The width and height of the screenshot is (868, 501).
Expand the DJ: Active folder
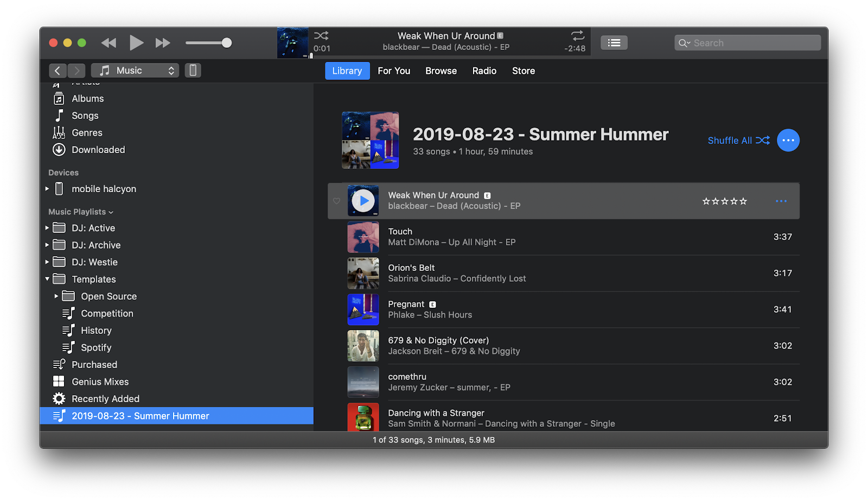click(x=47, y=228)
